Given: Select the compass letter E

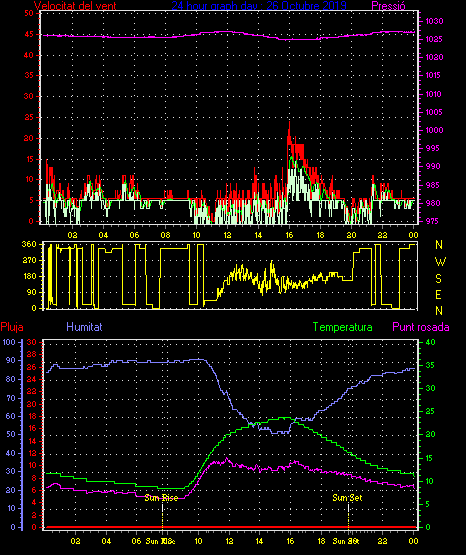Looking at the screenshot, I should click(438, 295).
